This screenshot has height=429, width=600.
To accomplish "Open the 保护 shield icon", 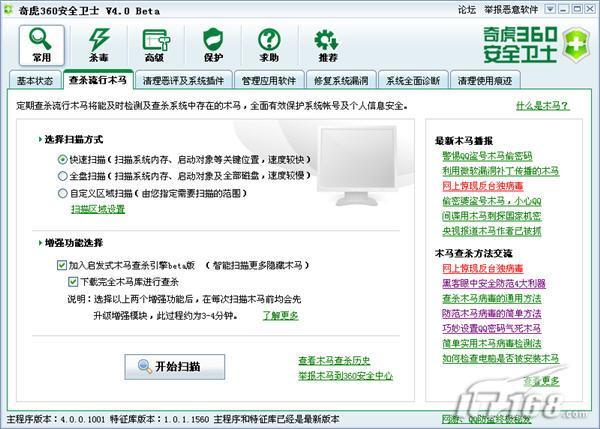I will pos(212,44).
